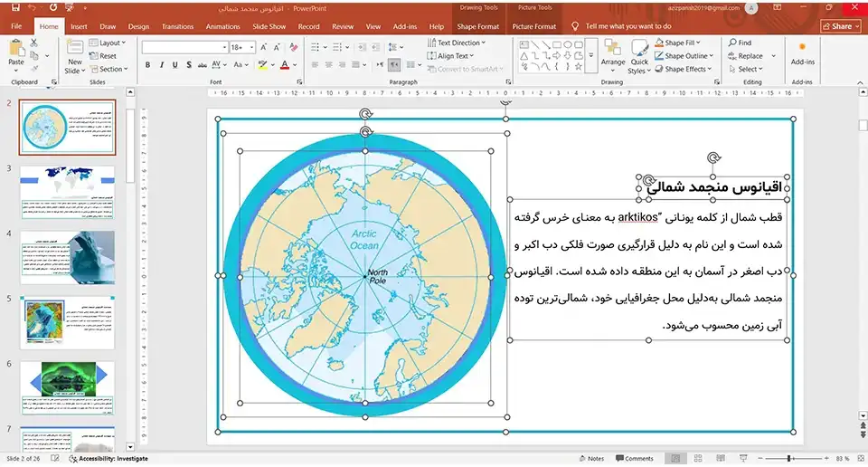Open Slide Sorter view from status bar
This screenshot has height=467, width=868.
[698, 458]
